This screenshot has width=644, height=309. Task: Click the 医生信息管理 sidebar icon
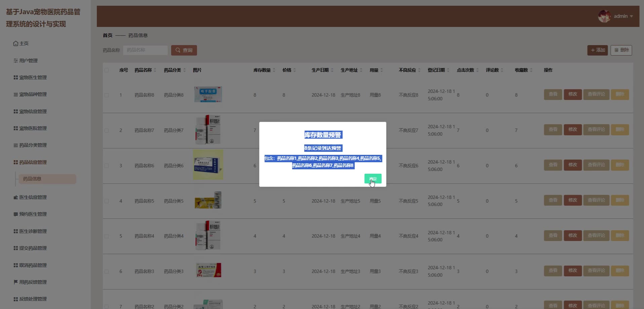click(x=15, y=197)
